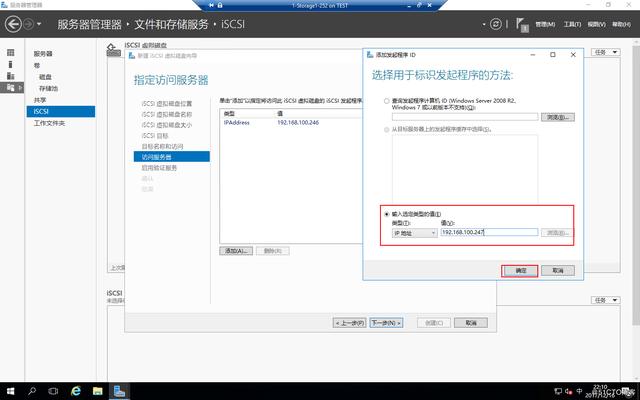Click 上一步(P) button in wizard
Image resolution: width=640 pixels, height=400 pixels.
click(349, 323)
